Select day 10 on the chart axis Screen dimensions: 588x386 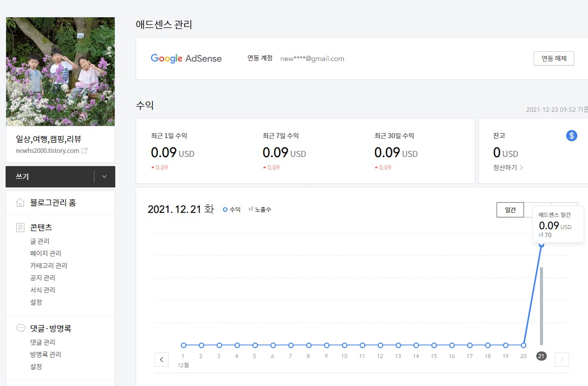click(x=344, y=356)
